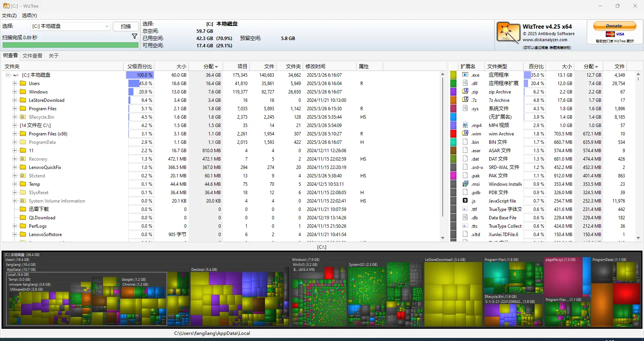The width and height of the screenshot is (644, 341).
Task: Click the .mp4 video file icon
Action: click(465, 125)
